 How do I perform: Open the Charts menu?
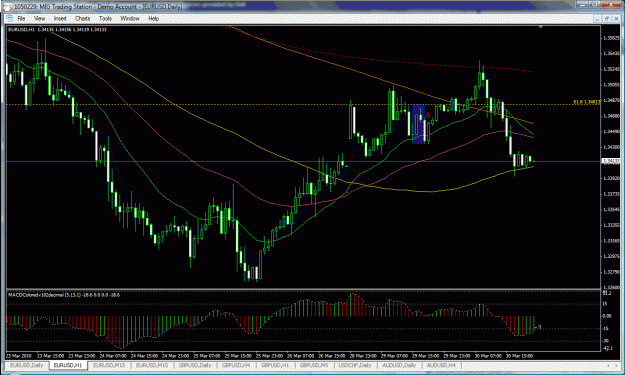(83, 18)
